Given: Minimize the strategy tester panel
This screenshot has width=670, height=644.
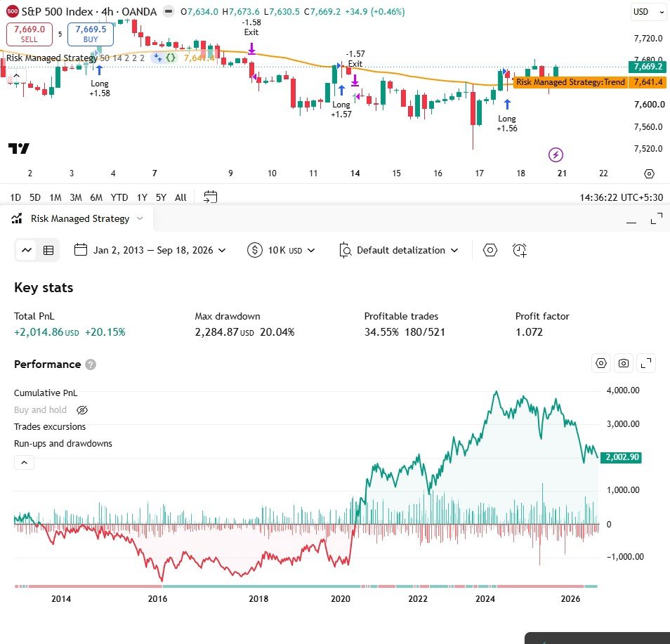Looking at the screenshot, I should (631, 222).
